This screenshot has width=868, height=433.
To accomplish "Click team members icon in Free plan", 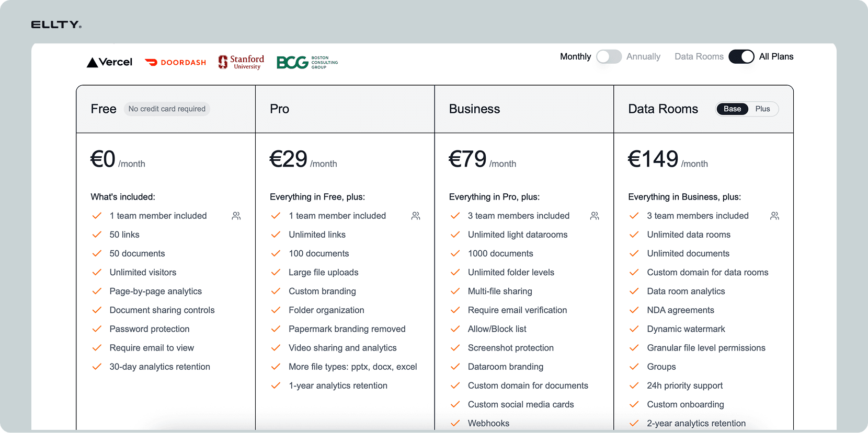I will [236, 216].
